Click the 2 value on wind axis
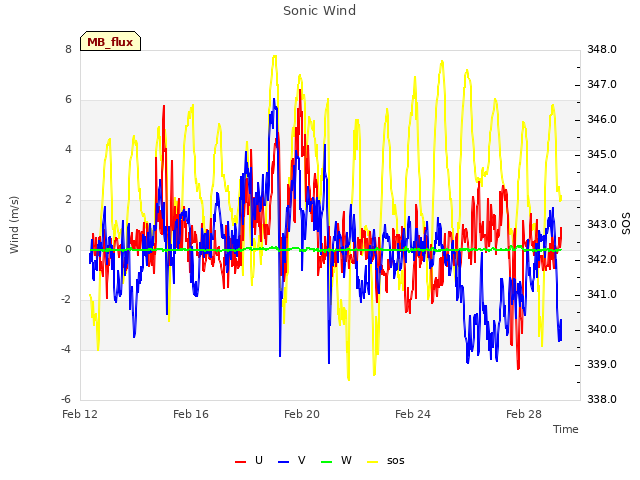 pyautogui.click(x=68, y=200)
